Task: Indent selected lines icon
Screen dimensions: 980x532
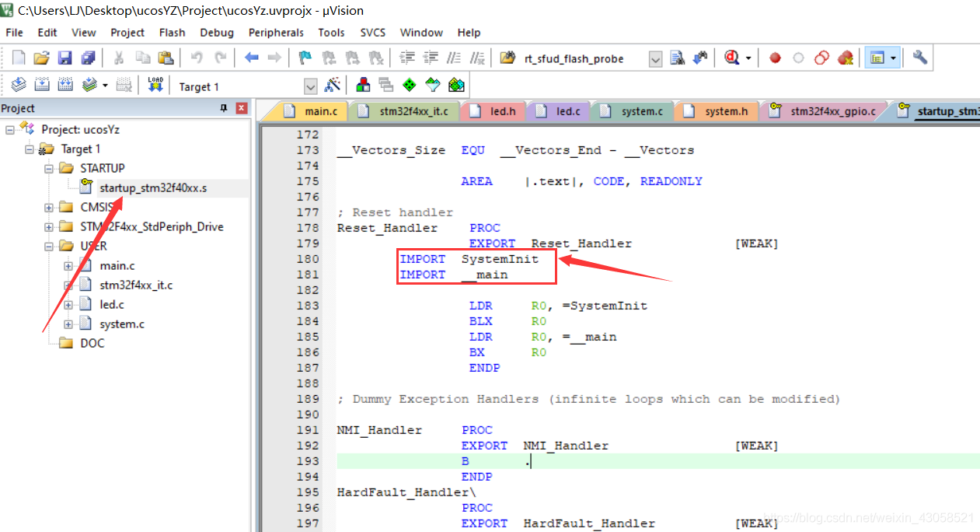Action: pos(407,58)
